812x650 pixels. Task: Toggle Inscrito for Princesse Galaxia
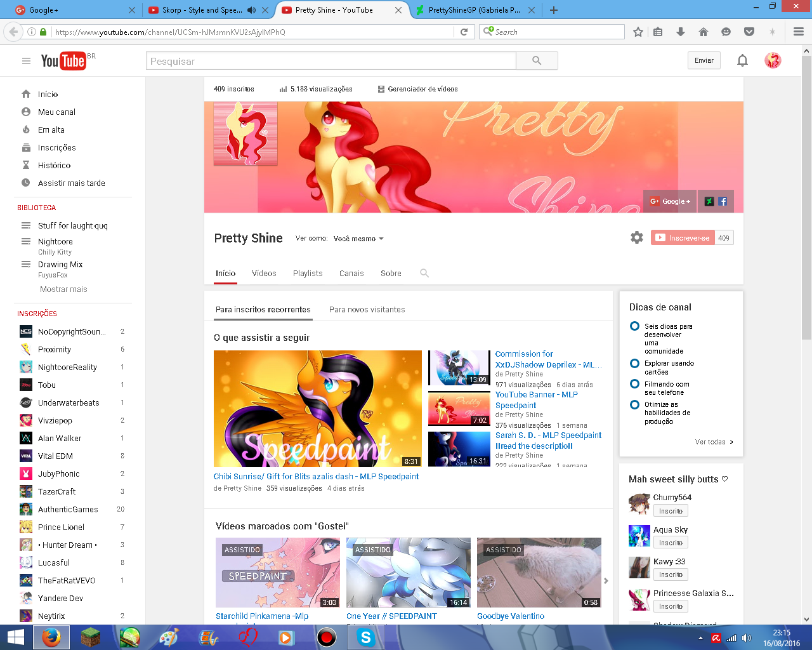click(671, 606)
